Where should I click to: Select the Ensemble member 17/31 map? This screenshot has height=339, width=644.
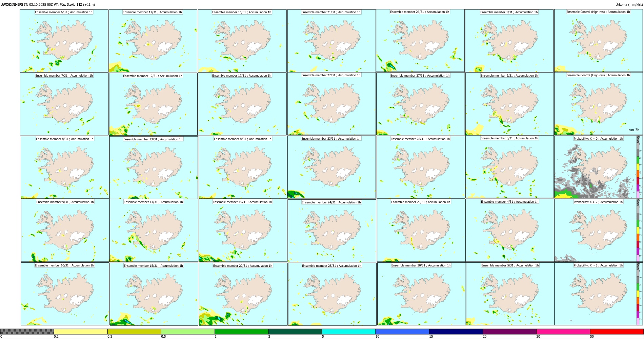tap(242, 104)
